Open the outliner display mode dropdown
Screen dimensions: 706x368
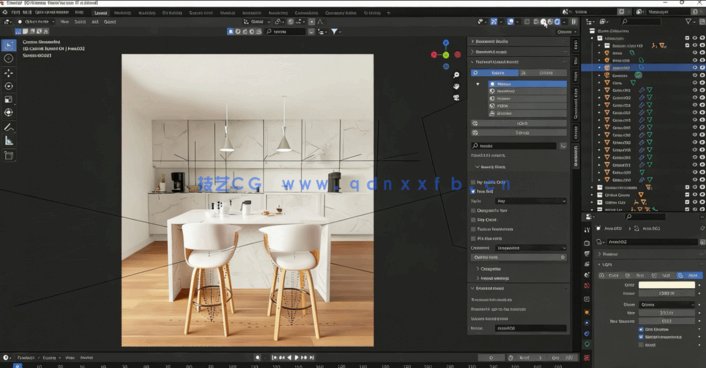(603, 22)
